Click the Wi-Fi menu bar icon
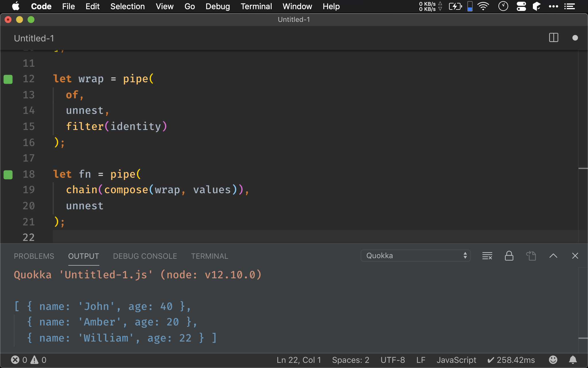 pyautogui.click(x=483, y=6)
